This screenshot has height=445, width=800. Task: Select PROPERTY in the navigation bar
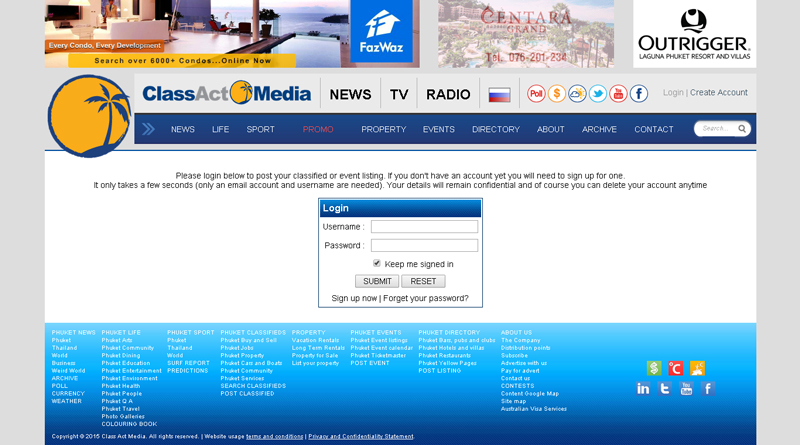[384, 130]
